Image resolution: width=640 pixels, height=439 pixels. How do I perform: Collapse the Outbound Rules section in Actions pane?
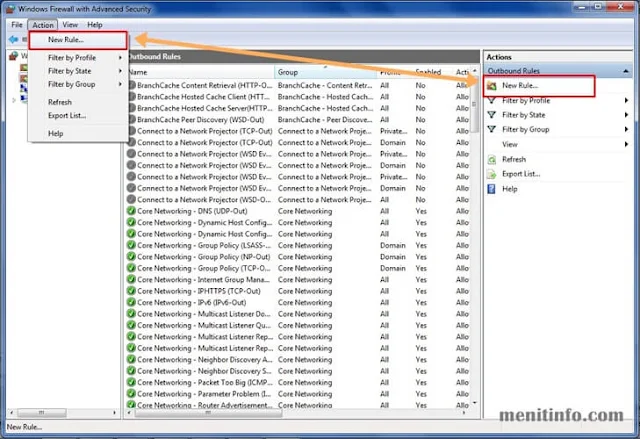[x=626, y=71]
